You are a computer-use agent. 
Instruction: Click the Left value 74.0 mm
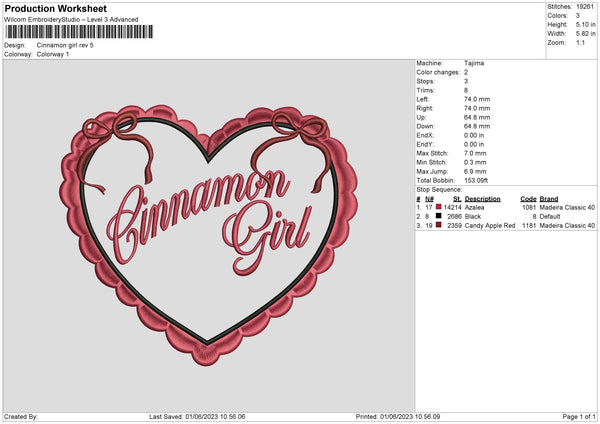tap(477, 99)
